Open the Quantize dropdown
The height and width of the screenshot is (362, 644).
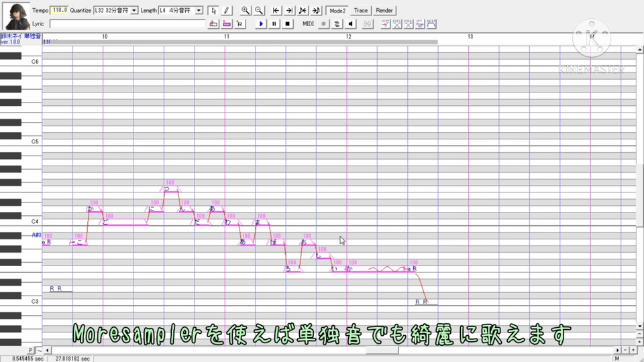click(134, 10)
